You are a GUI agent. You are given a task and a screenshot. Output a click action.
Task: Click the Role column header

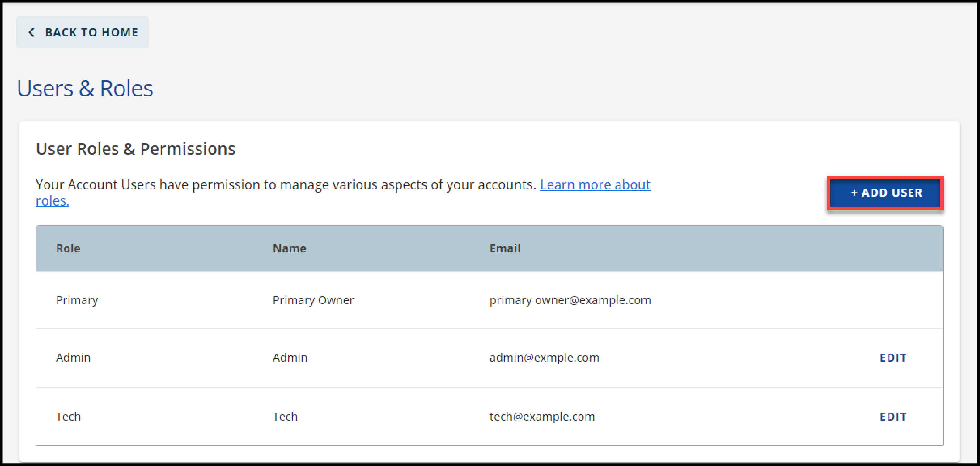click(x=68, y=249)
